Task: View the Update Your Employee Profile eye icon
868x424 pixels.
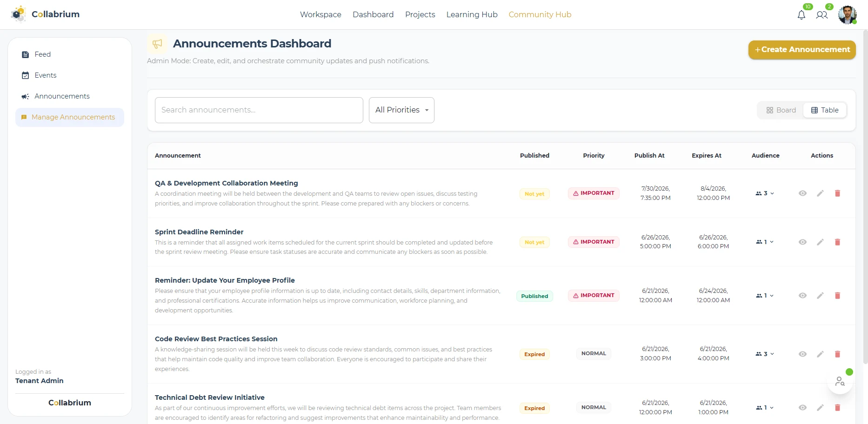Action: [802, 296]
